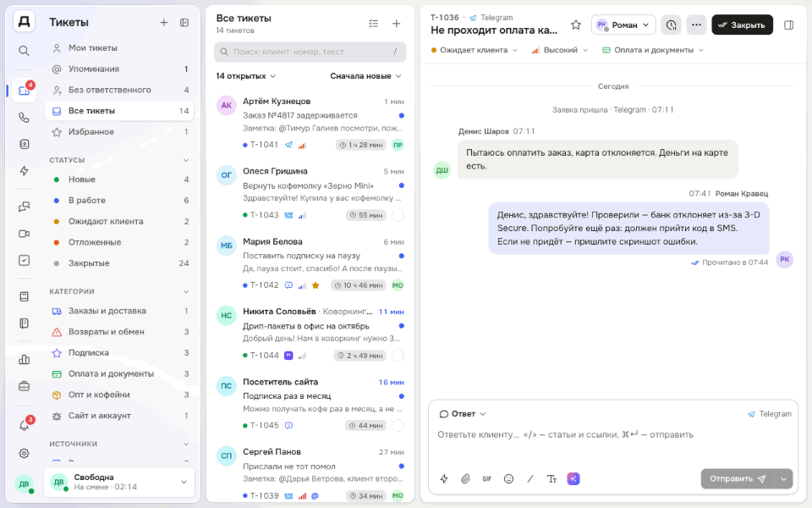The width and height of the screenshot is (812, 508).
Task: Collapse the Тикеты sidebar panel
Action: click(x=184, y=22)
